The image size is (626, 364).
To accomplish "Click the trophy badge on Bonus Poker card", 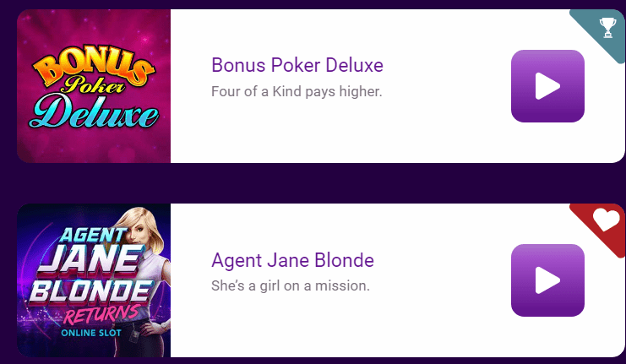I will click(x=607, y=28).
